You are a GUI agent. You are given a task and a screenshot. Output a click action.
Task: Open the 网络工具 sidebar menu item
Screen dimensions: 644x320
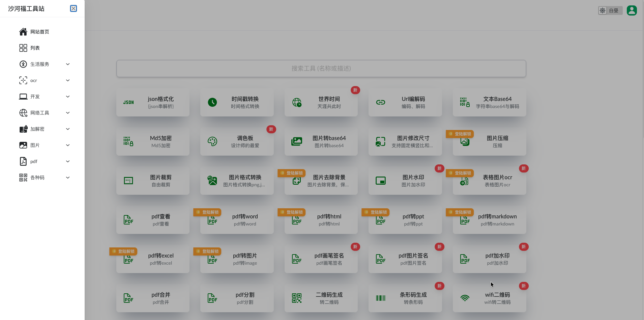40,113
